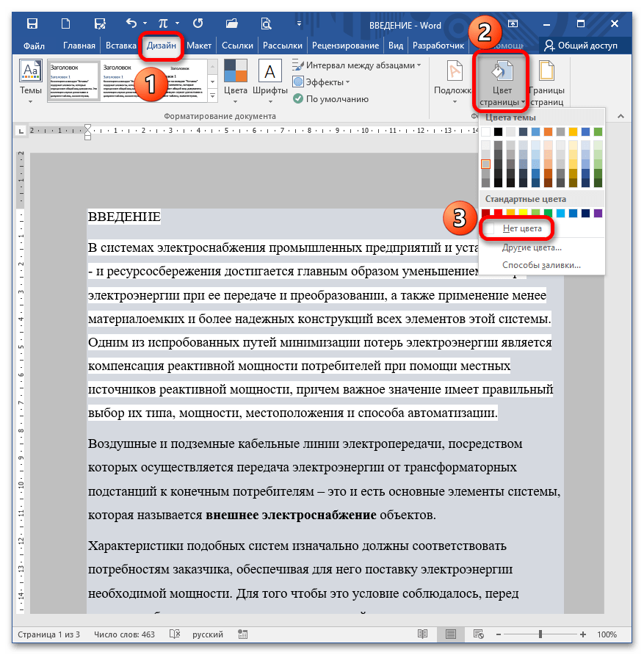Open print preview icon in quick access
This screenshot has height=655, width=644.
tap(266, 23)
